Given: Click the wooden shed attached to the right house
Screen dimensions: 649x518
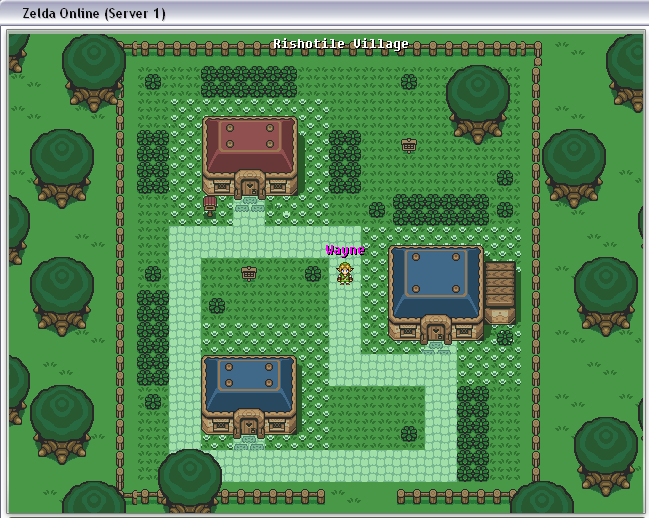Looking at the screenshot, I should click(x=500, y=291).
